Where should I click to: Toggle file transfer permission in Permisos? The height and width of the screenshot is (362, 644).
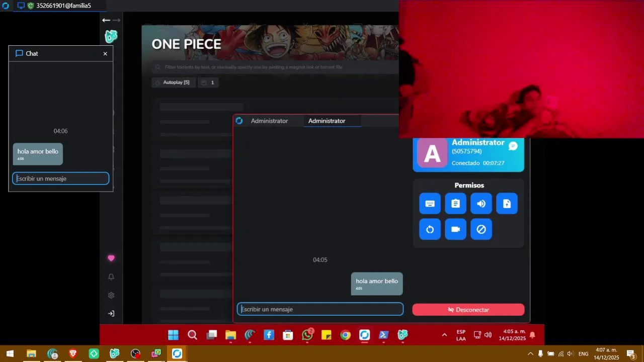coord(507,204)
